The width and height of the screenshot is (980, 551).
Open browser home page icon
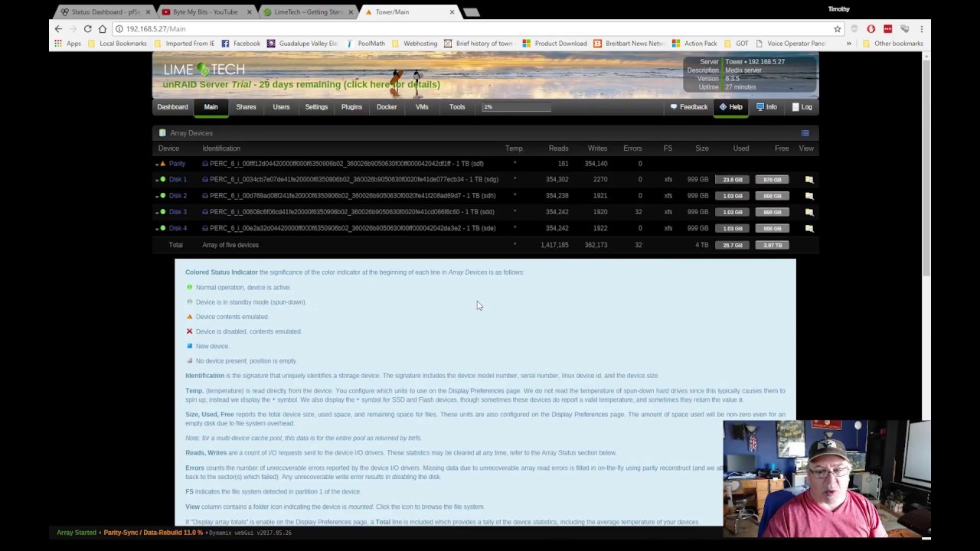pyautogui.click(x=103, y=28)
